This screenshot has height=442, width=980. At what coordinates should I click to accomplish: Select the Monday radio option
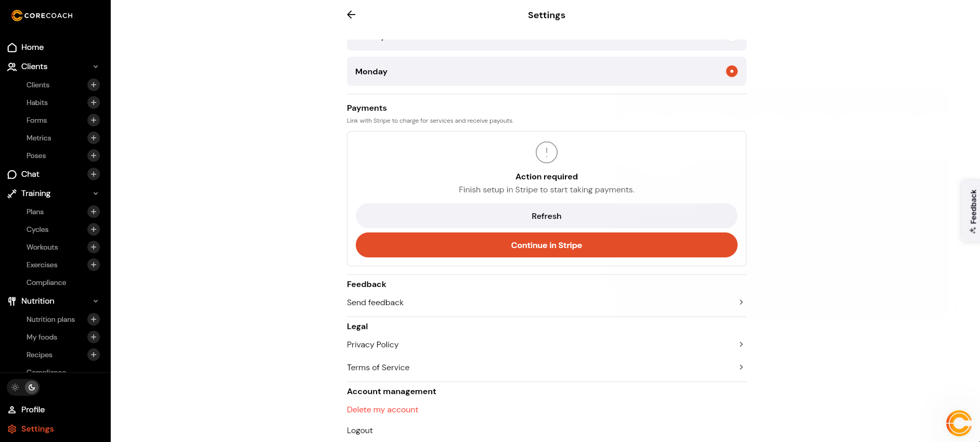(x=731, y=71)
